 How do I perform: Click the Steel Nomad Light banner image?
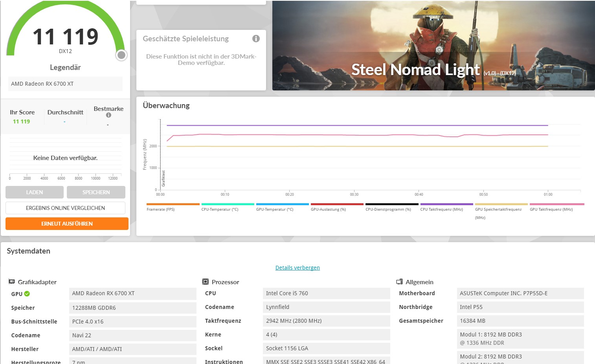433,46
